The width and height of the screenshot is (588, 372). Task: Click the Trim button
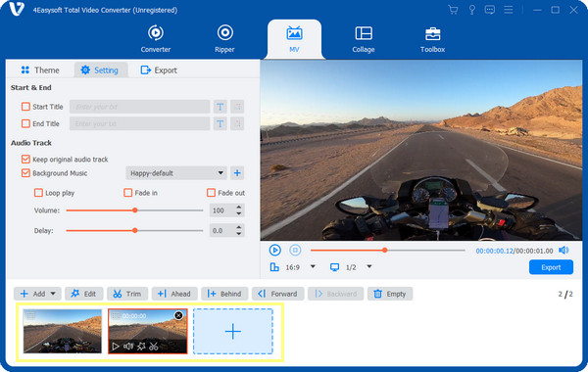127,294
